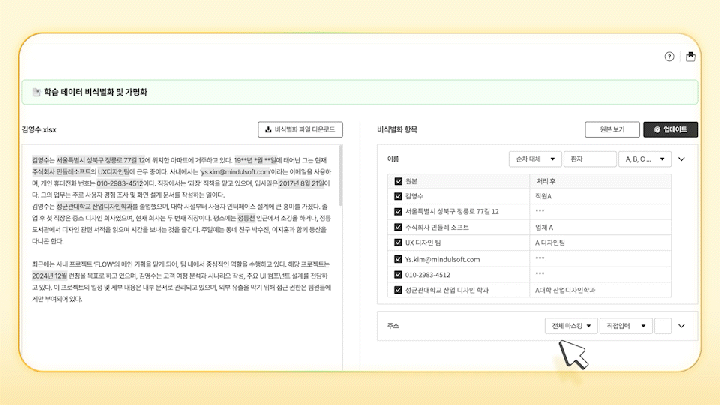Click the text field next to 순차 대체
The width and height of the screenshot is (720, 405).
tap(590, 159)
